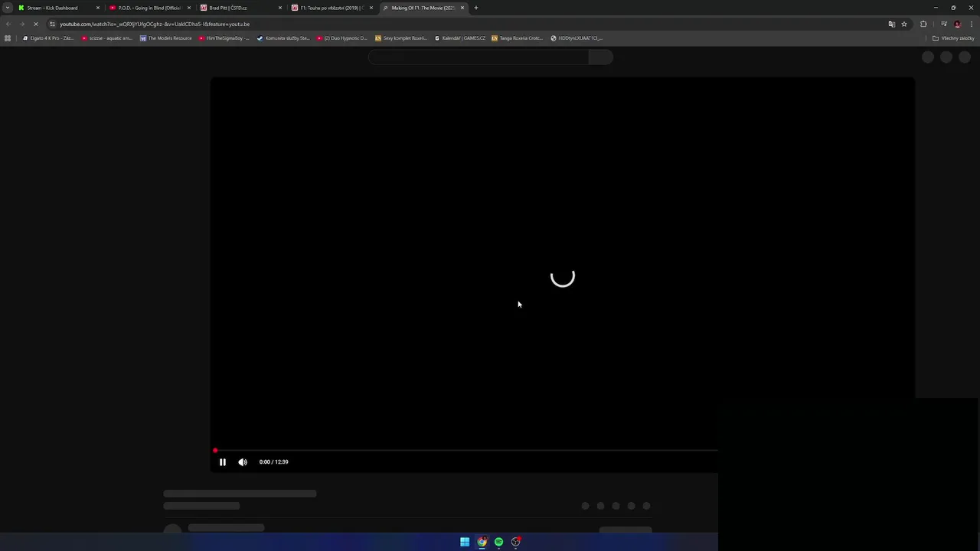Go back to previous page
Viewport: 980px width, 551px height.
8,24
